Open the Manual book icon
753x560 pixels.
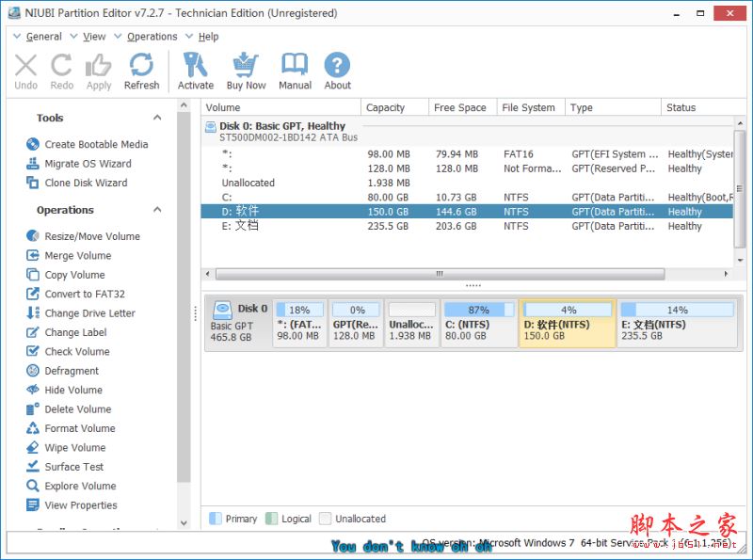pyautogui.click(x=295, y=64)
